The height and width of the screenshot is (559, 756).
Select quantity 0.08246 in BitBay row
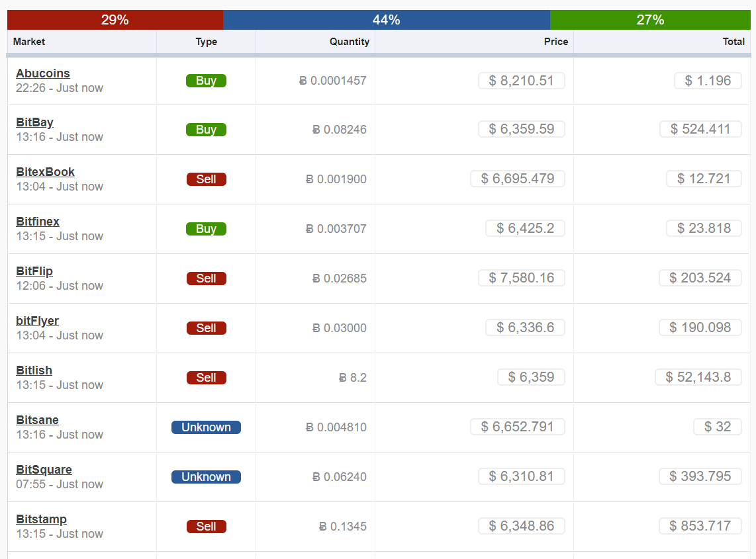coord(340,130)
